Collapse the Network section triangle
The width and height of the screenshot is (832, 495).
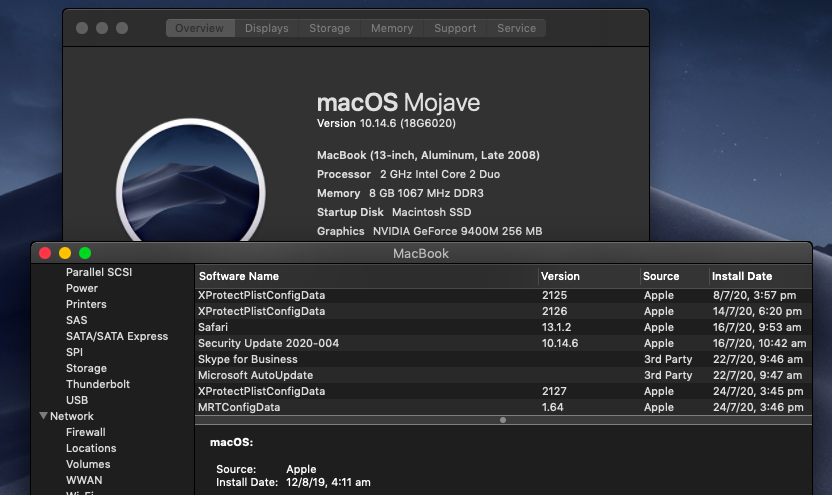point(44,416)
